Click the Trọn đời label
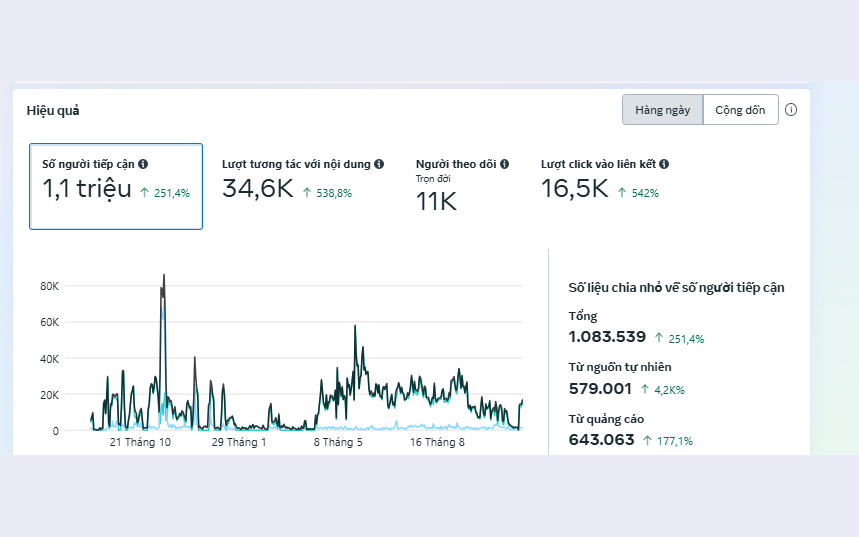 pos(433,179)
